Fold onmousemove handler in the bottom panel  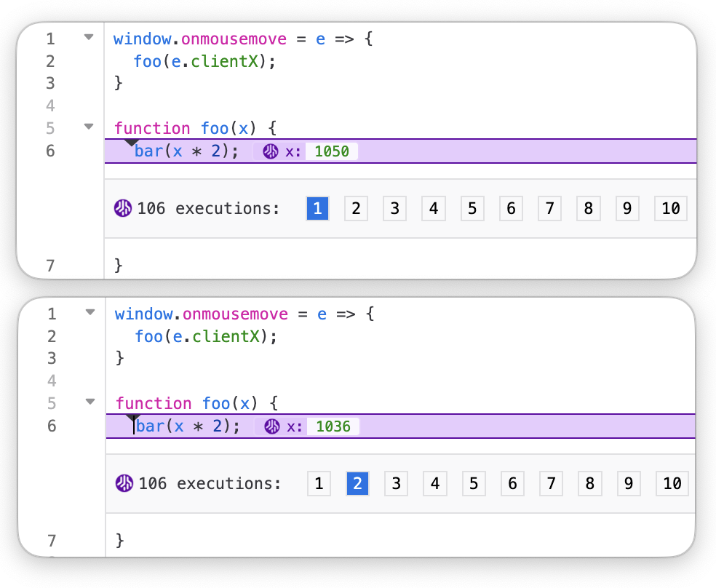(x=89, y=312)
